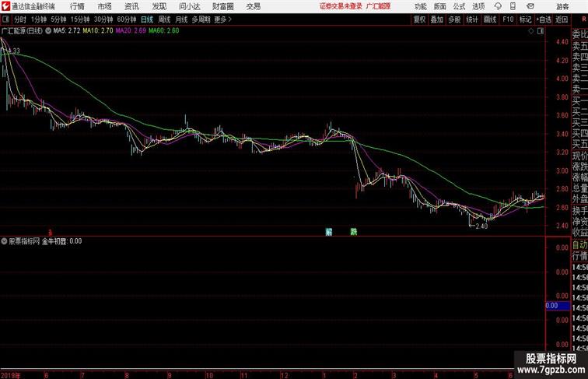Expand the 股票指标网 indicator settings arrow
The image size is (588, 379).
(x=4, y=241)
